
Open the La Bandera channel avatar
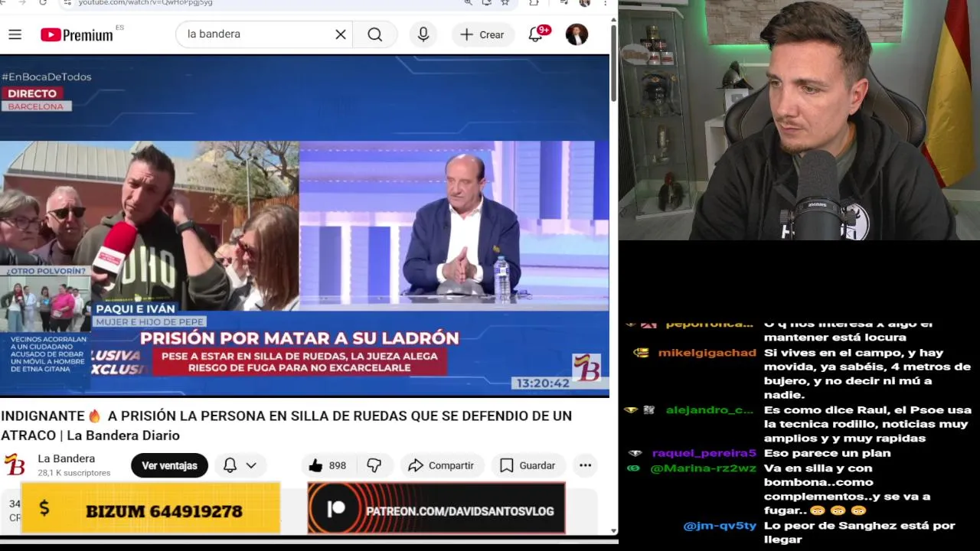coord(15,465)
